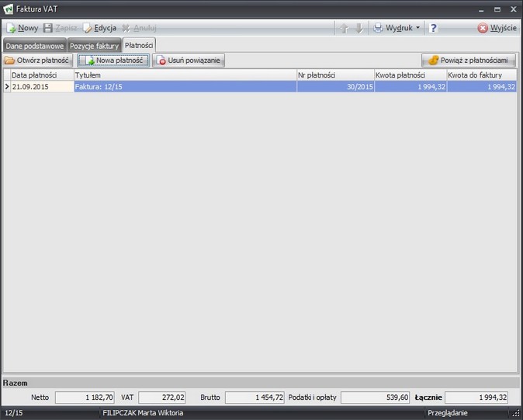Click the Faktura VAT app icon in title bar
The image size is (523, 420).
(x=8, y=9)
